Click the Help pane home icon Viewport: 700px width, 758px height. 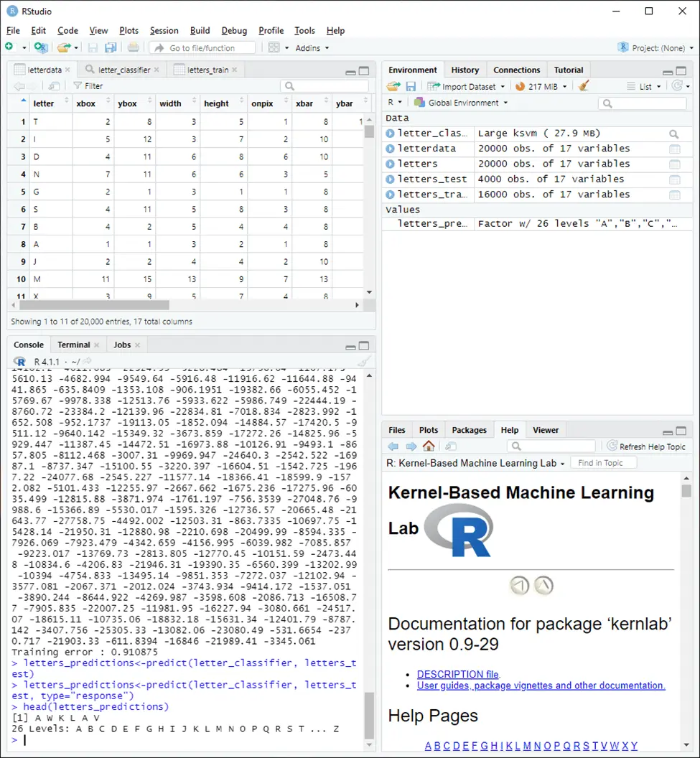429,446
